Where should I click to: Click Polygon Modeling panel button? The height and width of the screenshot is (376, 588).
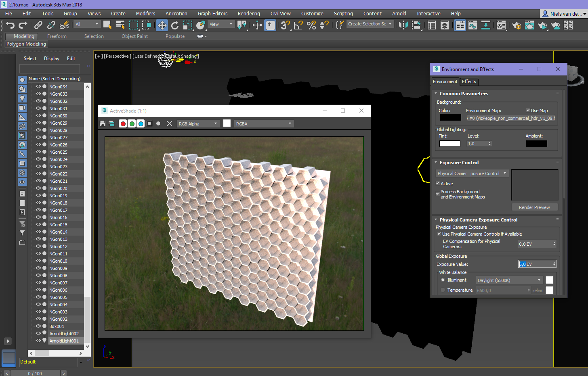click(26, 44)
